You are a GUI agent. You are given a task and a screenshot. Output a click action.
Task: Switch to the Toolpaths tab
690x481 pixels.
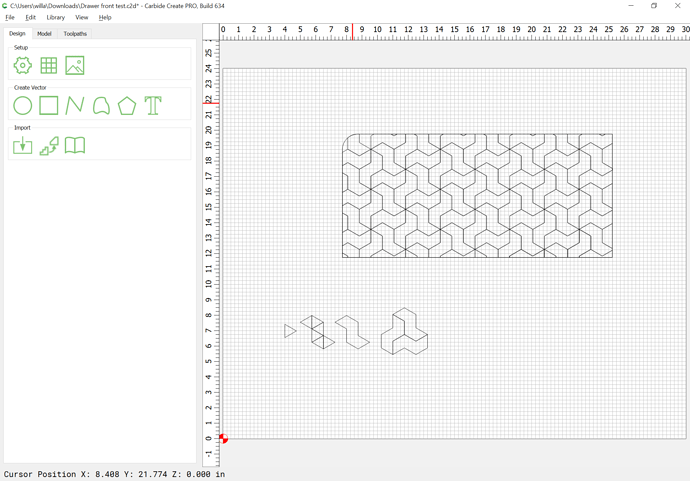click(75, 34)
